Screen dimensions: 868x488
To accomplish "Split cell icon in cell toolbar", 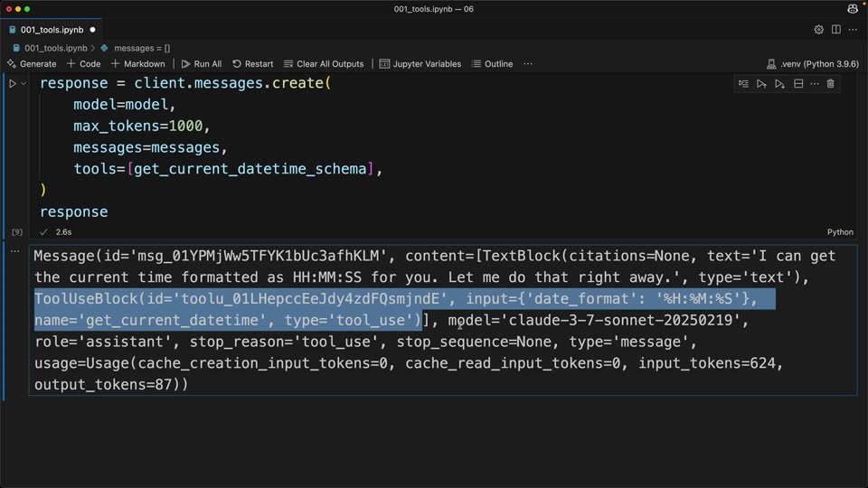I will pyautogui.click(x=798, y=84).
